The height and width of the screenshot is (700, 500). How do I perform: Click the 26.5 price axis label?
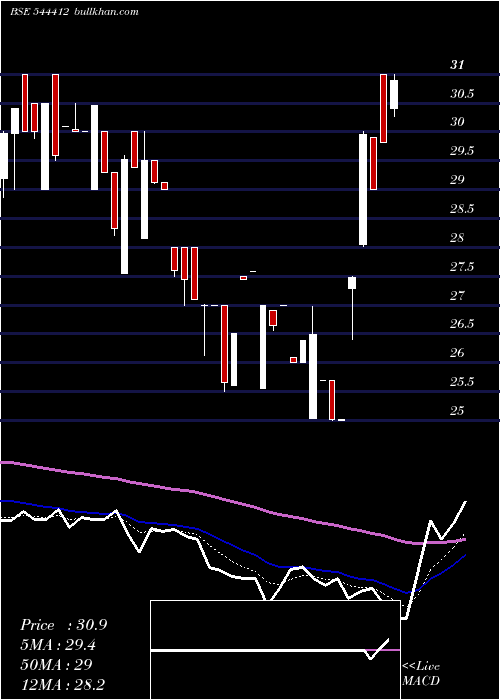[x=461, y=324]
